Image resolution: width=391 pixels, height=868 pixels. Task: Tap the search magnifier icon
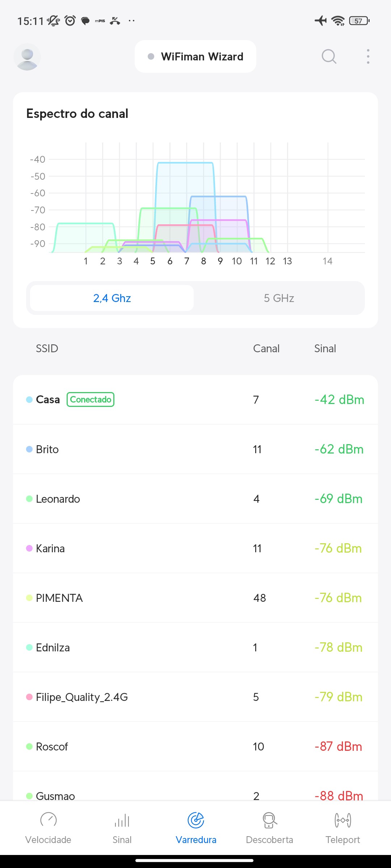329,56
